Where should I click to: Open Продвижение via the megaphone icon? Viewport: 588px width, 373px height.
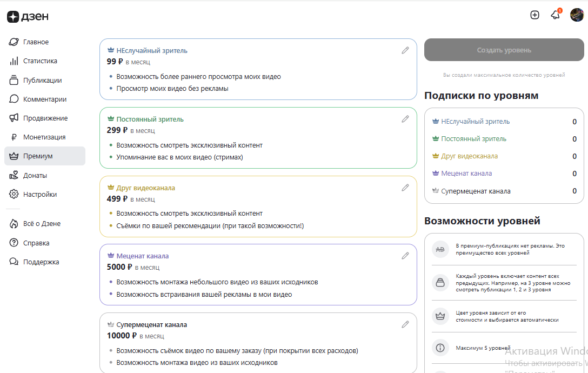click(x=46, y=118)
